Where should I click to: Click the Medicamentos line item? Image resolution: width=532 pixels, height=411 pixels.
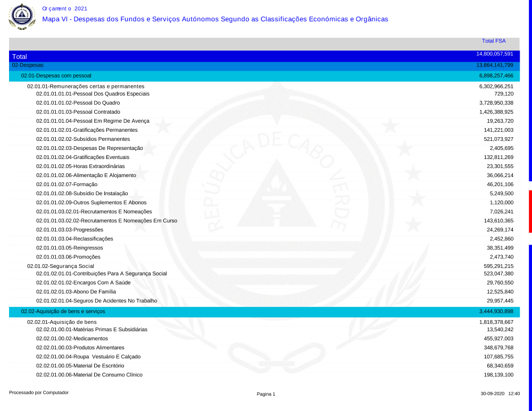pos(72,339)
